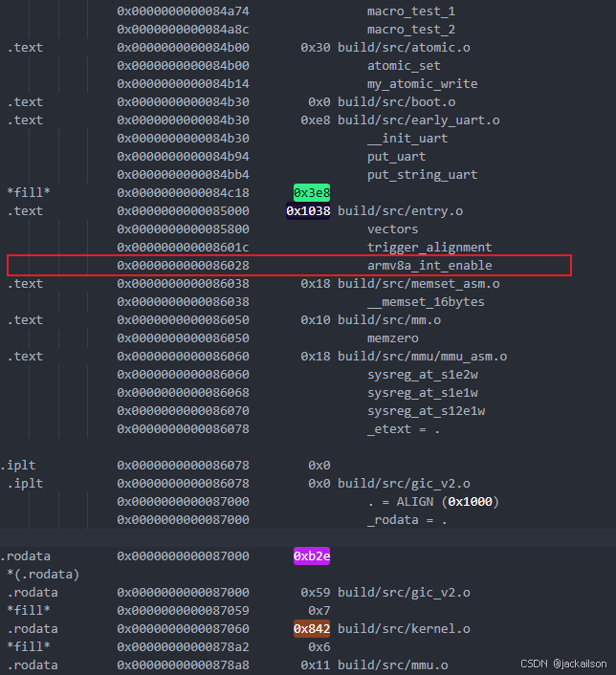Click the fill size 0x7

tap(319, 610)
